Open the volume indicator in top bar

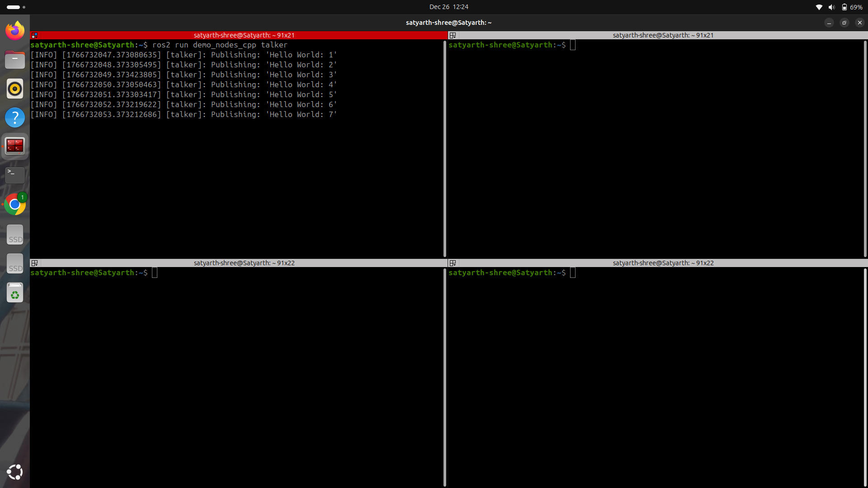pyautogui.click(x=831, y=7)
